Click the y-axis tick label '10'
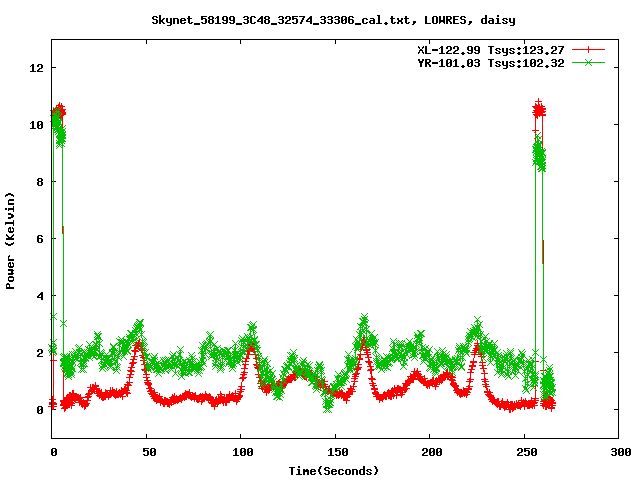Screen dimensions: 640x480 pyautogui.click(x=36, y=124)
